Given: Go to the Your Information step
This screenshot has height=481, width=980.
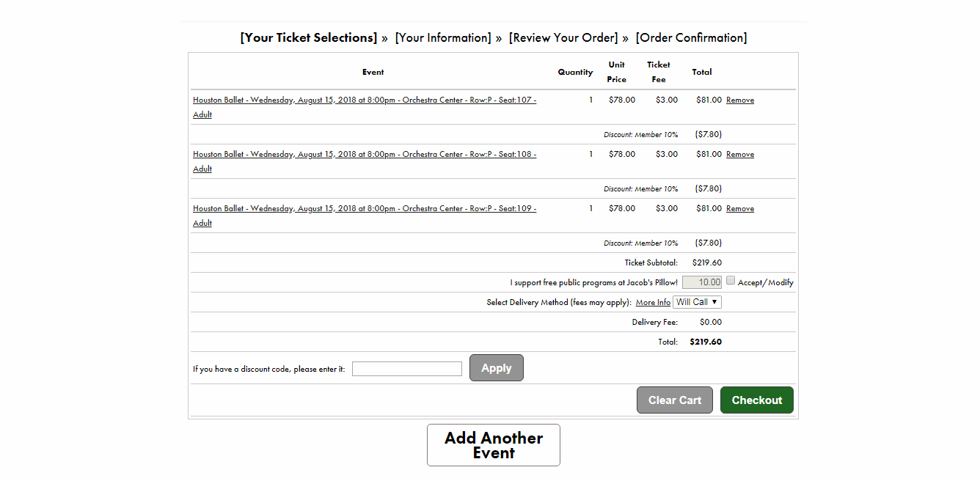Looking at the screenshot, I should coord(443,37).
